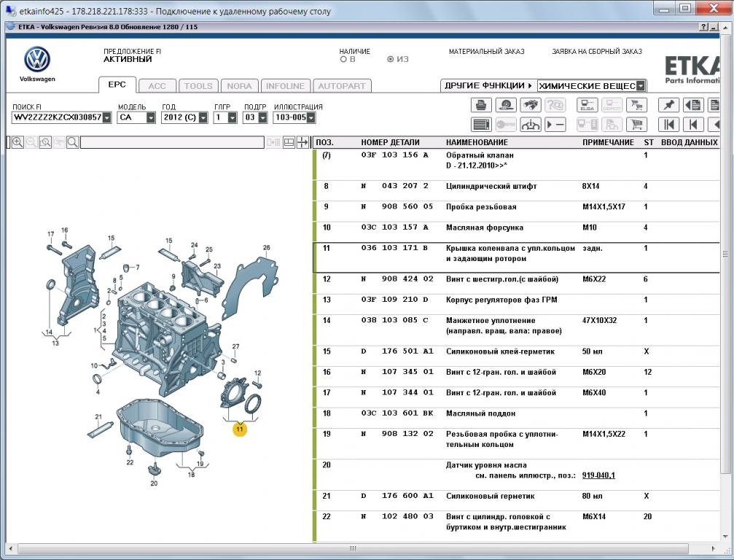734x560 pixels.
Task: Click the printer icon in the toolbar
Action: (481, 105)
